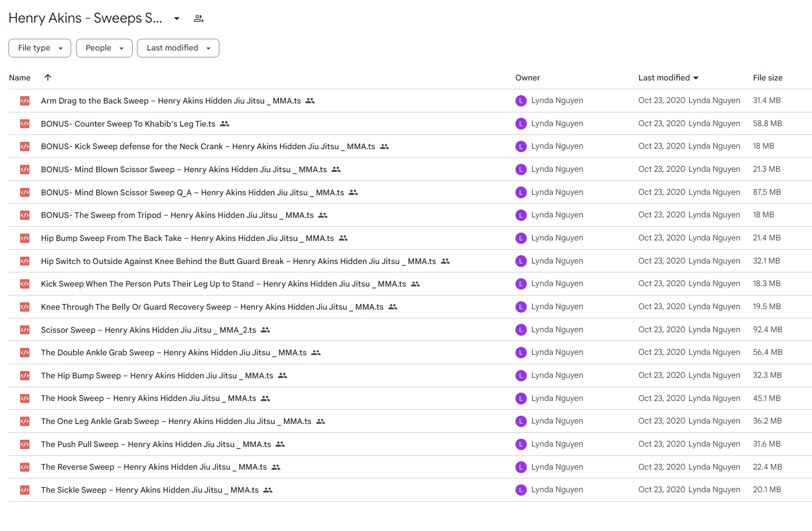Viewport: 812px width, 531px height.
Task: Click the File size column header
Action: click(x=768, y=78)
